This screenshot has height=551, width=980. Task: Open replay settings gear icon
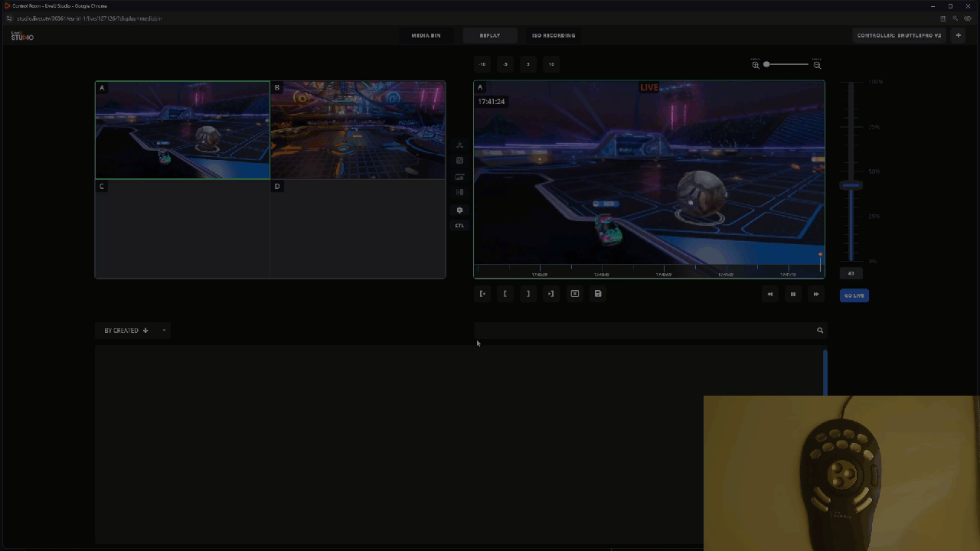click(459, 210)
